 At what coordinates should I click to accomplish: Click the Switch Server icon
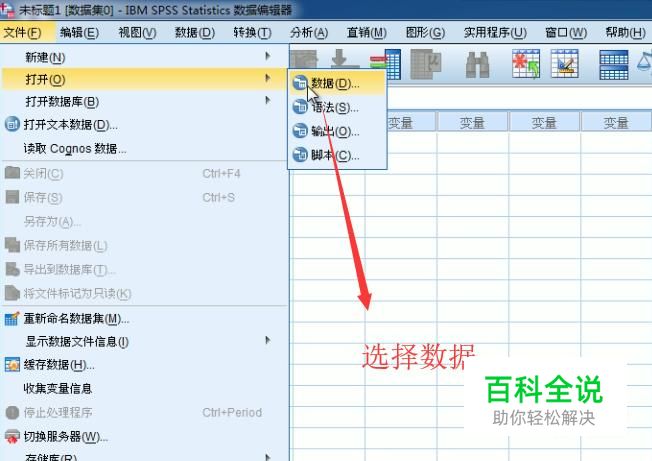click(12, 437)
